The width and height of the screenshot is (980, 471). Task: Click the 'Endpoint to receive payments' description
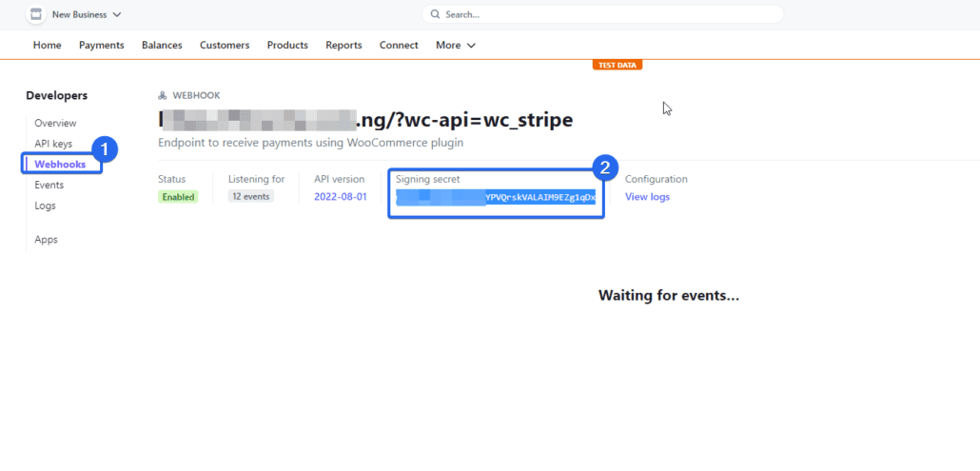310,143
